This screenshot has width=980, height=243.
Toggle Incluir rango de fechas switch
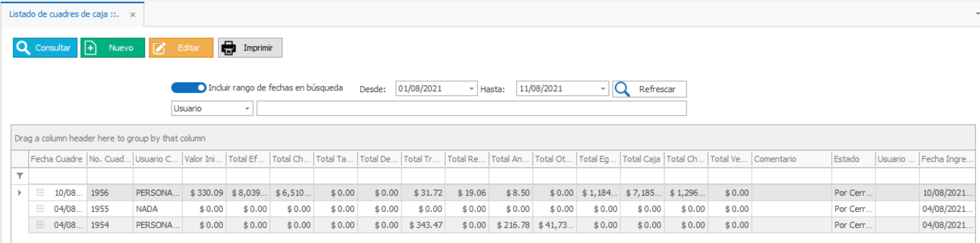tap(188, 88)
